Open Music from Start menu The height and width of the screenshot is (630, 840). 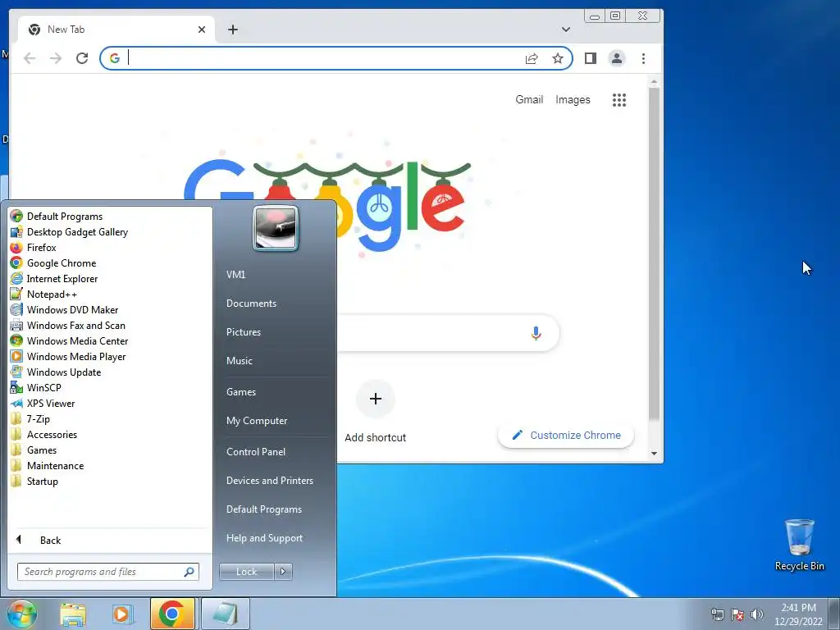click(239, 361)
